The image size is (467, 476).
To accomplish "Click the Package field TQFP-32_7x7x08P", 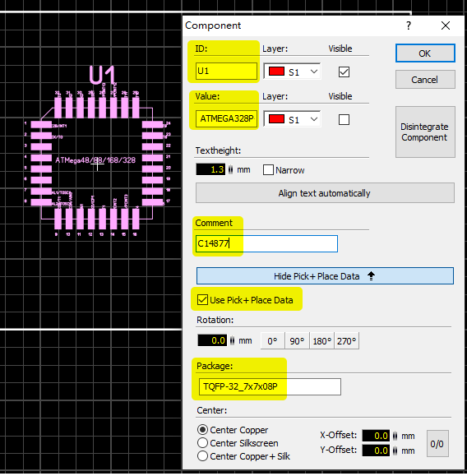I will click(270, 386).
